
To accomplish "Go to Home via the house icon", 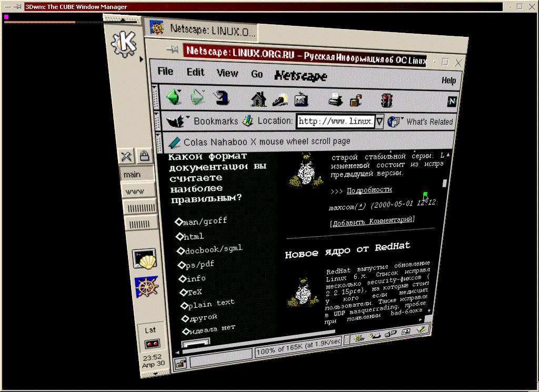I will pos(258,99).
